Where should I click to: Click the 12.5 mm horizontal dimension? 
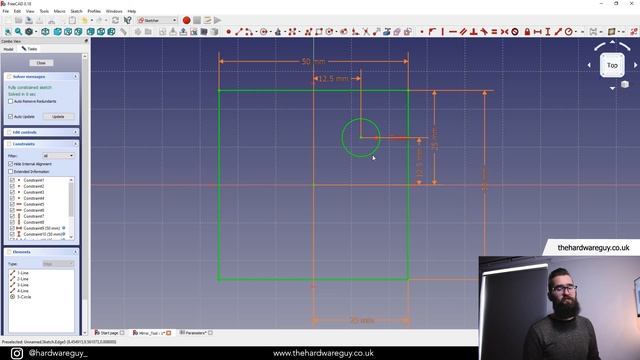[333, 78]
